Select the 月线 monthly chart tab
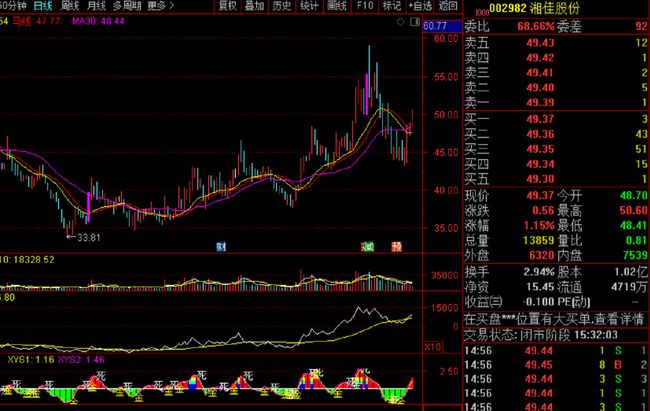This screenshot has height=411, width=650. 98,5
